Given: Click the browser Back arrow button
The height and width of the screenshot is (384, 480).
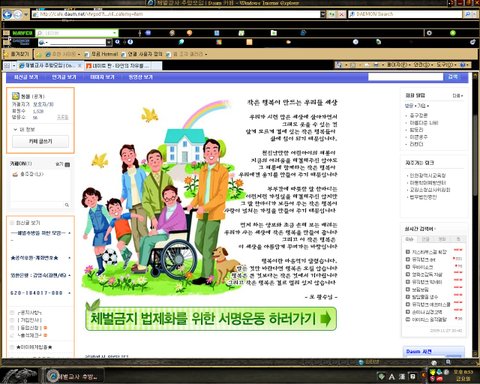Looking at the screenshot, I should 7,14.
